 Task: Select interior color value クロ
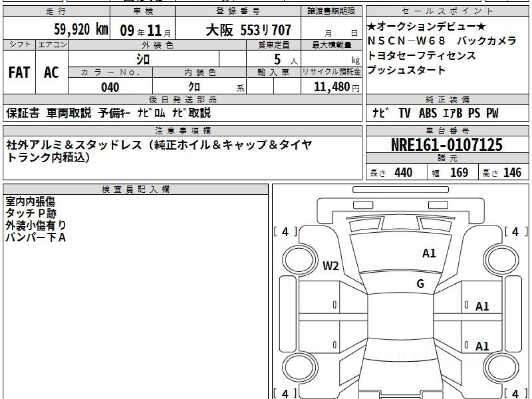(x=194, y=87)
